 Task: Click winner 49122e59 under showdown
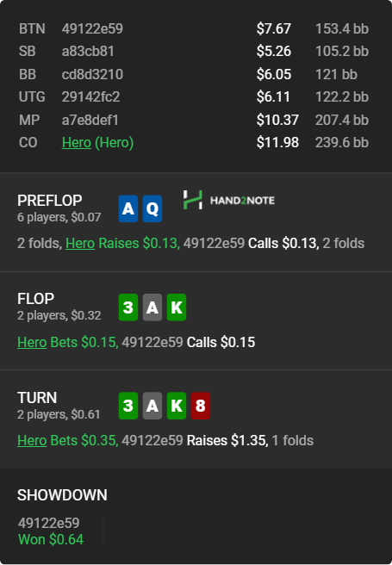[48, 523]
